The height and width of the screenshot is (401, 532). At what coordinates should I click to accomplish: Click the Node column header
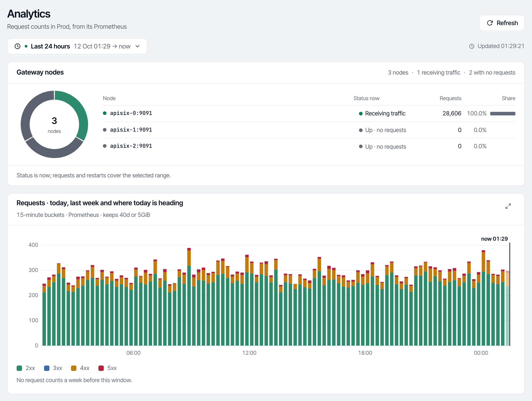click(x=109, y=98)
